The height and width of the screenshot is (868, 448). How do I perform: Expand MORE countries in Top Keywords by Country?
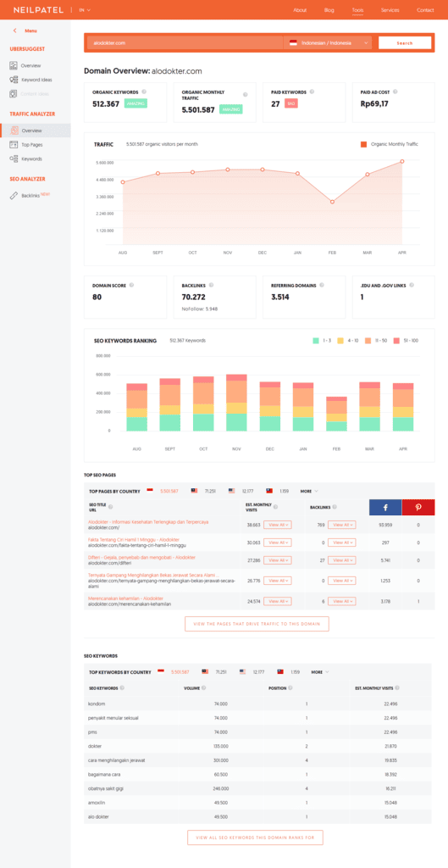319,672
